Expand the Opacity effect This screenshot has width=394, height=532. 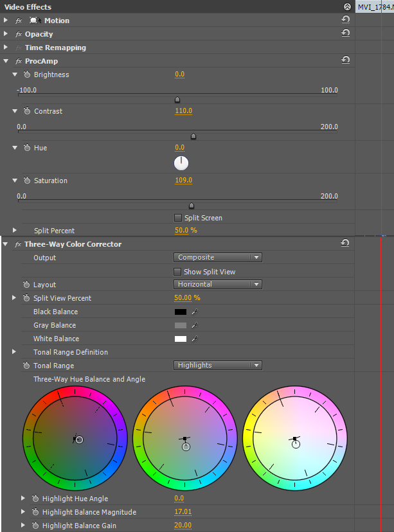5,34
